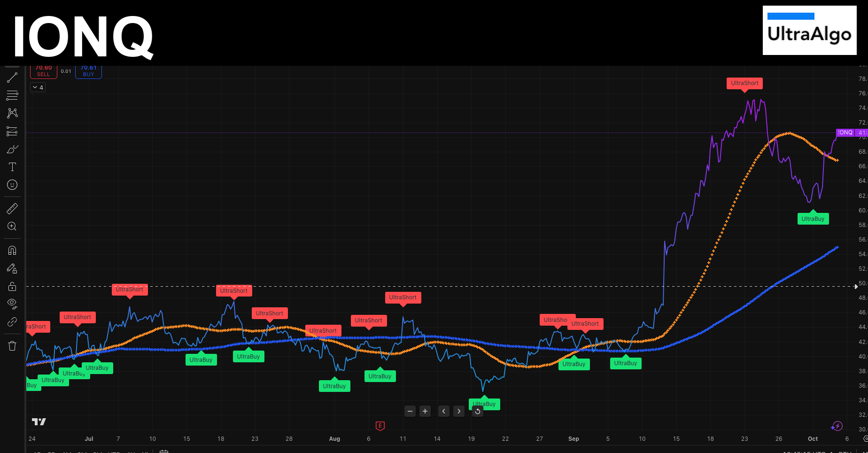Click the TradingView logo
This screenshot has width=868, height=453.
coord(39,422)
